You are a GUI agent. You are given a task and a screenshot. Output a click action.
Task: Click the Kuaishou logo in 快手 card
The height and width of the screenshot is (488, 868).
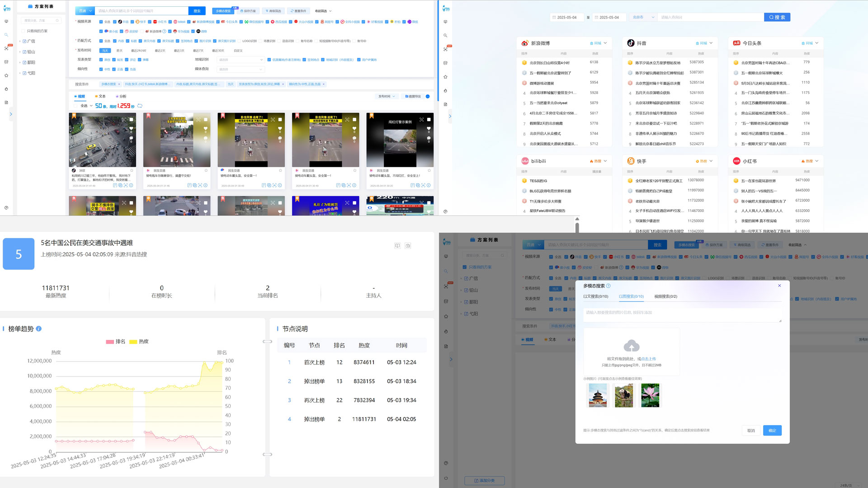631,161
